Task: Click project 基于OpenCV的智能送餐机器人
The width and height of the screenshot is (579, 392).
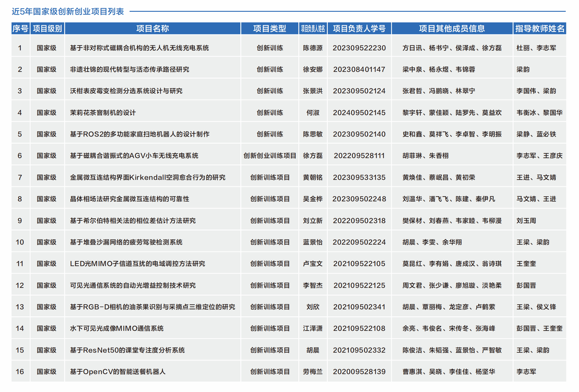Action: pos(118,372)
